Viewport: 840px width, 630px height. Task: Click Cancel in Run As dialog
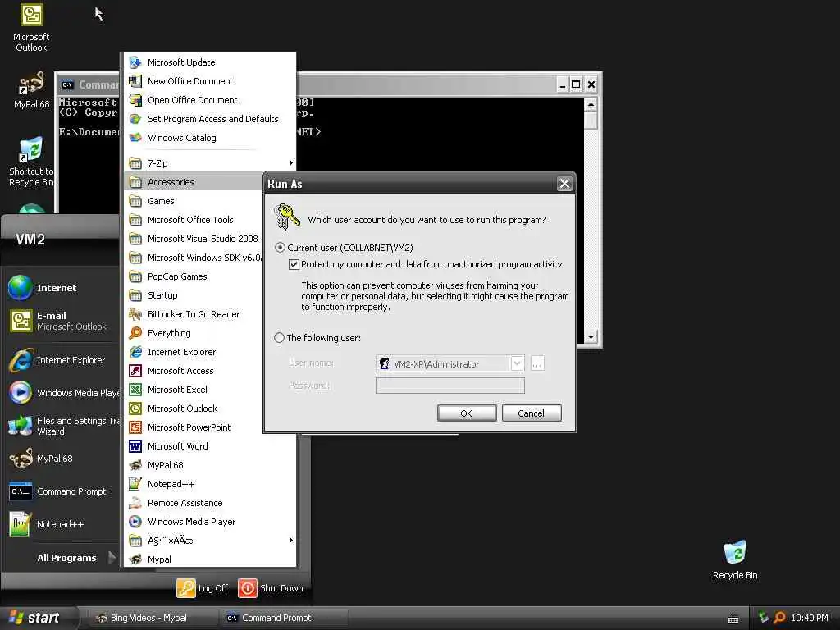[531, 413]
